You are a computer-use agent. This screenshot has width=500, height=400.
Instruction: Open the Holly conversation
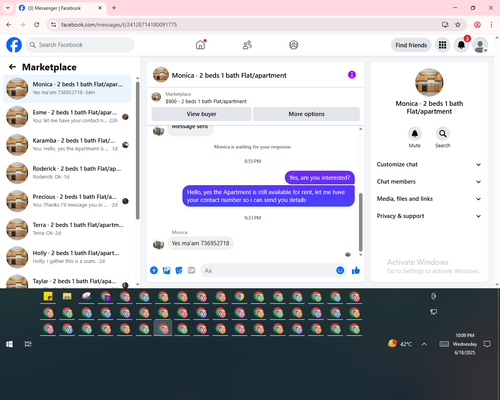pyautogui.click(x=68, y=257)
